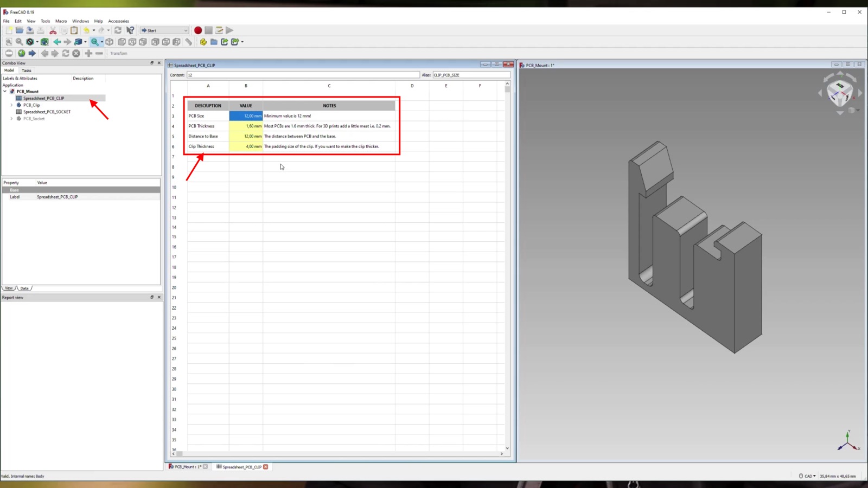Click the What's This help cursor icon
This screenshot has height=488, width=868.
(130, 30)
